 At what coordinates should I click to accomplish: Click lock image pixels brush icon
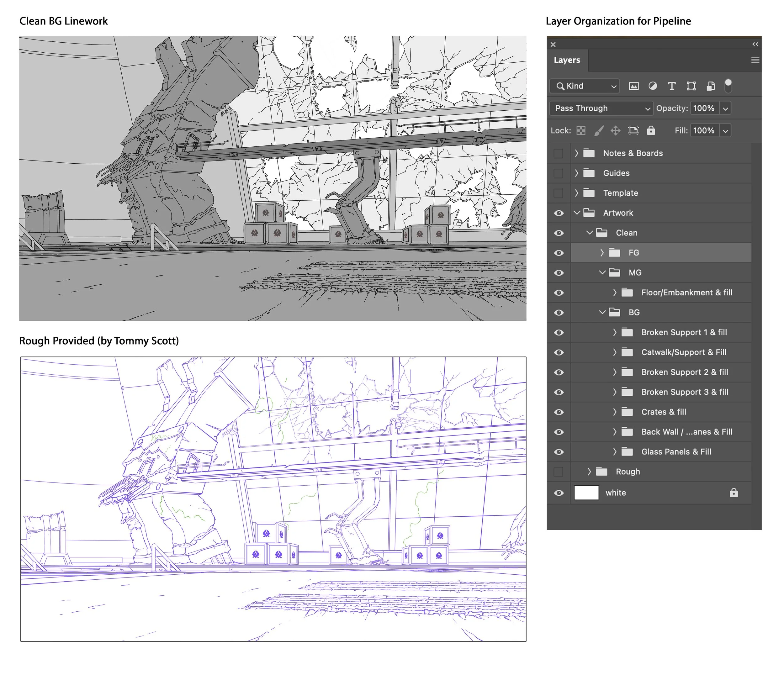pos(598,130)
